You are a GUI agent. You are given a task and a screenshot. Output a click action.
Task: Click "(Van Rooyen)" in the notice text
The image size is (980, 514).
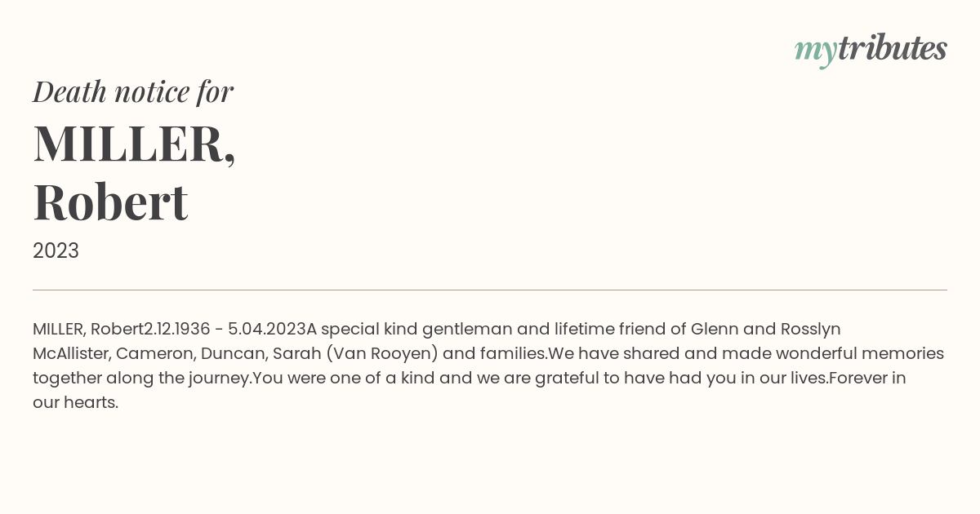coord(382,353)
